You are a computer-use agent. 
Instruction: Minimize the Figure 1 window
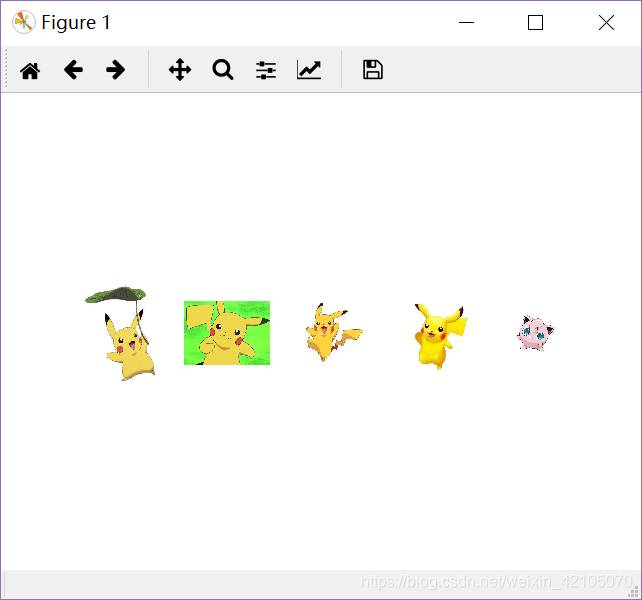(466, 23)
